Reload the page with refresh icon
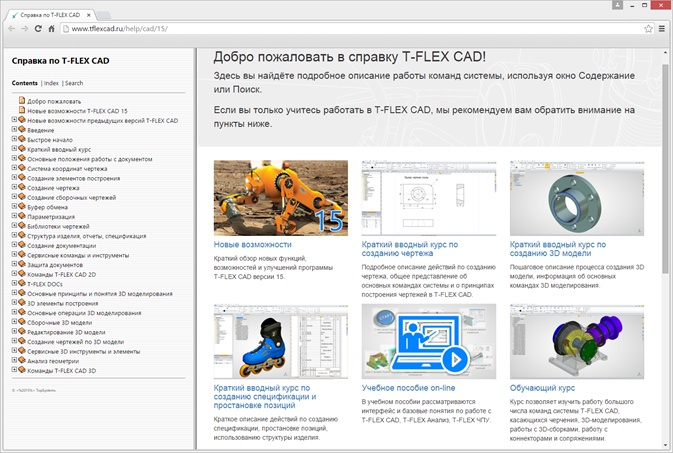This screenshot has width=673, height=453. click(x=38, y=29)
